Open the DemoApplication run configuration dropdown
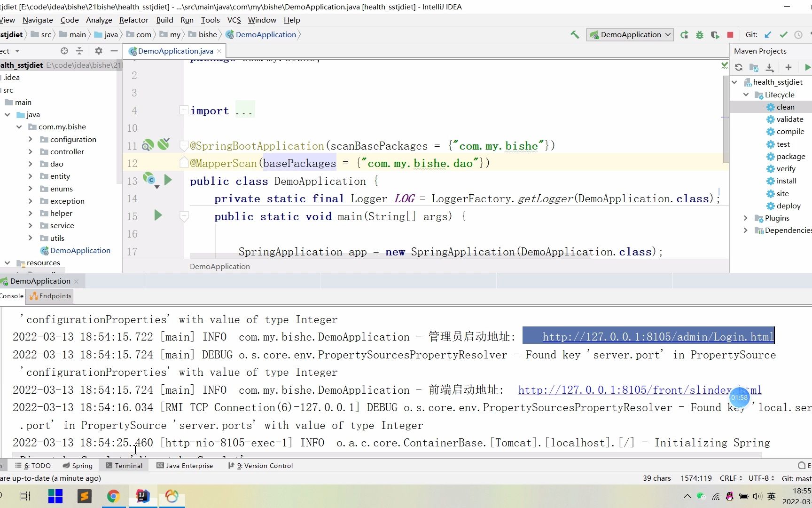This screenshot has height=508, width=812. [x=630, y=35]
